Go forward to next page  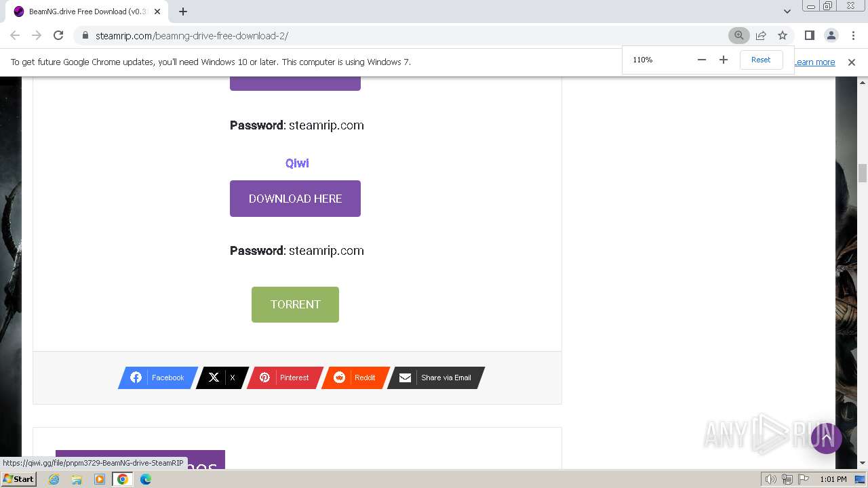pyautogui.click(x=37, y=35)
